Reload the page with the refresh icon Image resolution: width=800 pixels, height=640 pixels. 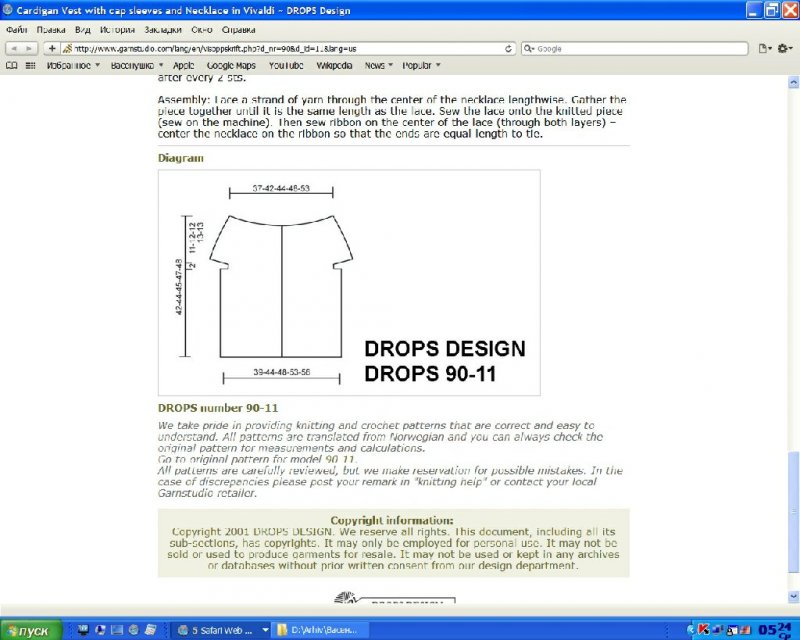click(x=509, y=48)
